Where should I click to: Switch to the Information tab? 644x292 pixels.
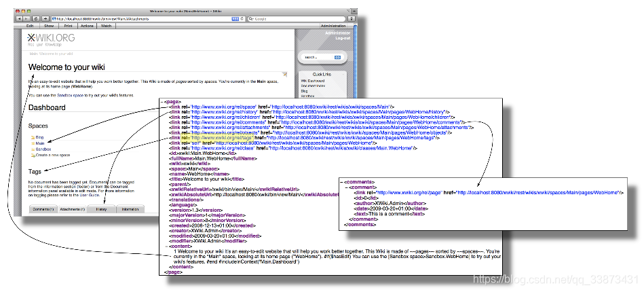coord(130,209)
